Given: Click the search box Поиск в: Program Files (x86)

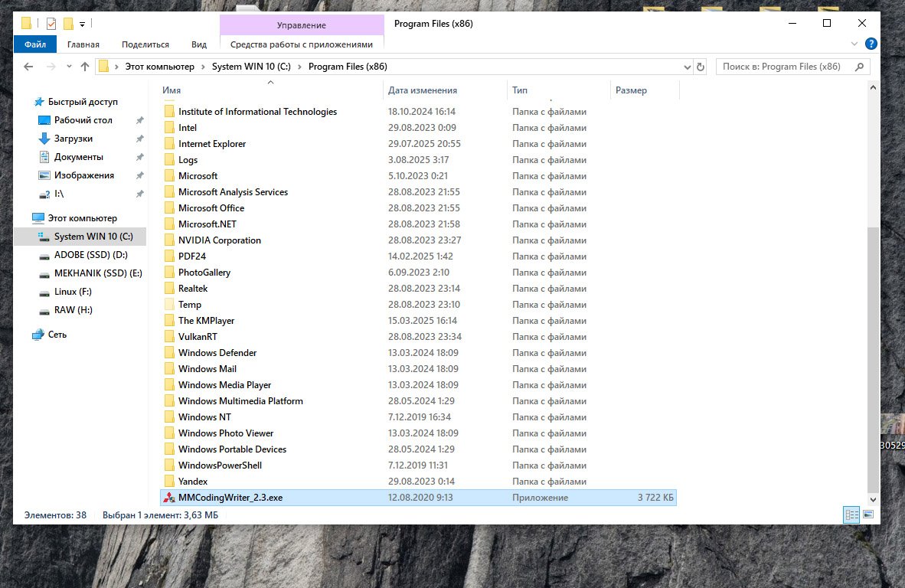Looking at the screenshot, I should tap(792, 67).
